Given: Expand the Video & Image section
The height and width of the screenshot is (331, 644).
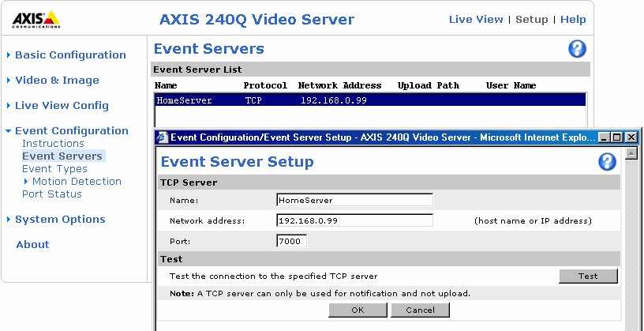Looking at the screenshot, I should [56, 81].
